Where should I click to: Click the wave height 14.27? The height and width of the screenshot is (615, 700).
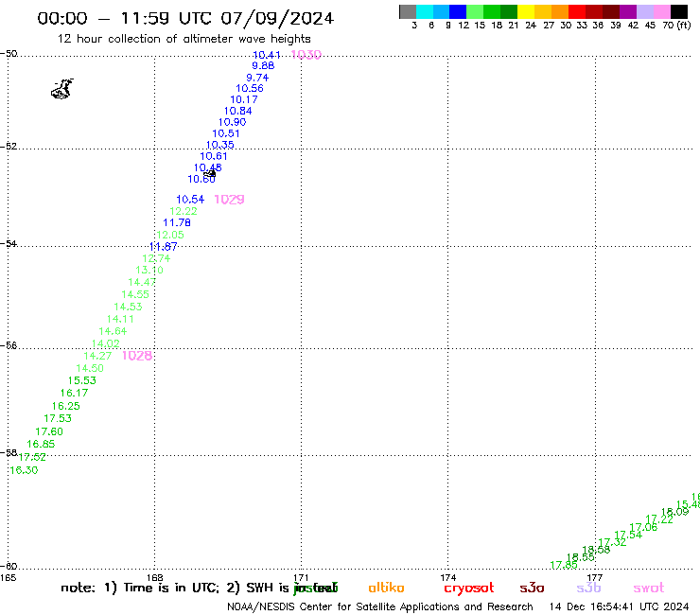coord(97,356)
